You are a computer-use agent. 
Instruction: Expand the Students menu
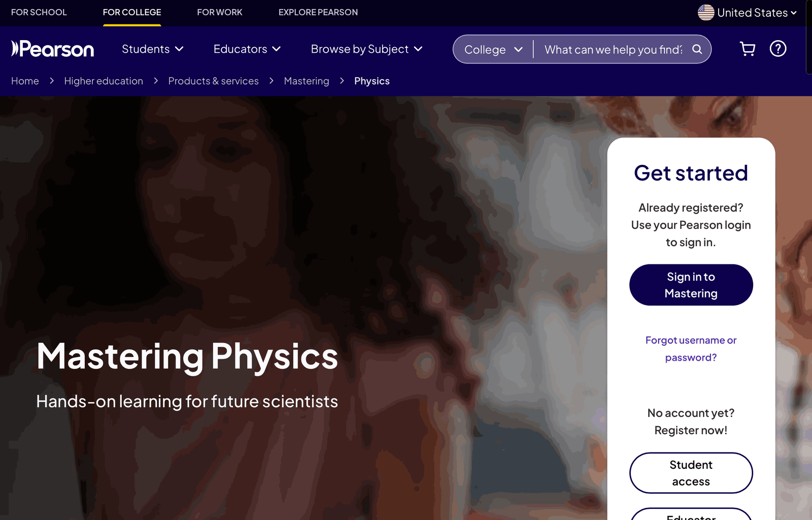tap(152, 49)
